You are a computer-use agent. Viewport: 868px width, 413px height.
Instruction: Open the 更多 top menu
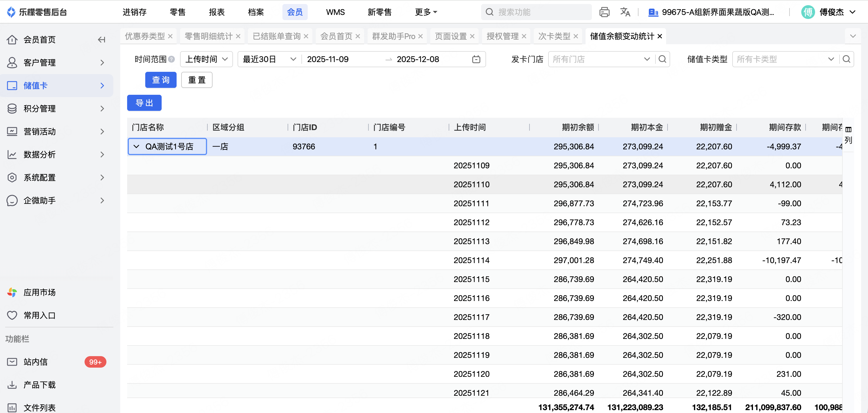click(x=426, y=12)
